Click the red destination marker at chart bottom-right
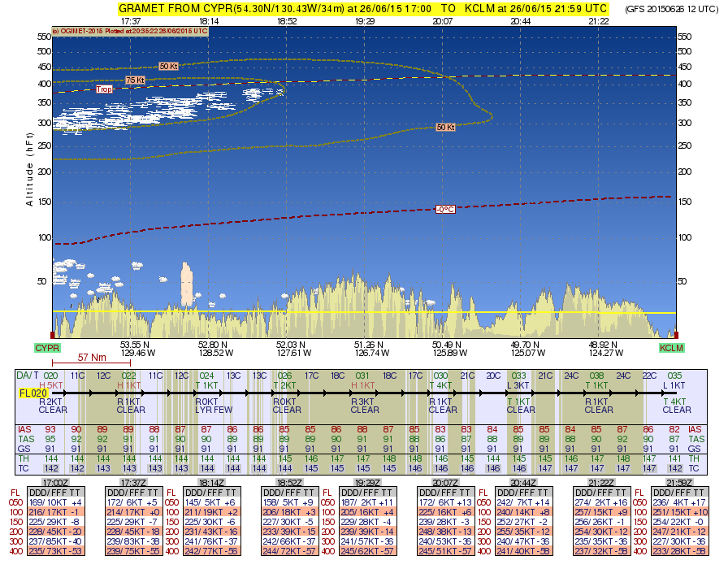 (675, 335)
